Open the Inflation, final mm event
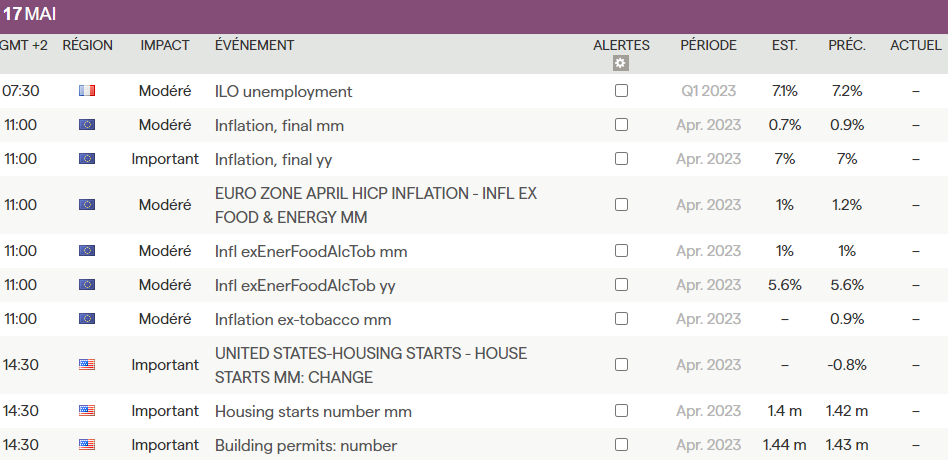 click(279, 125)
